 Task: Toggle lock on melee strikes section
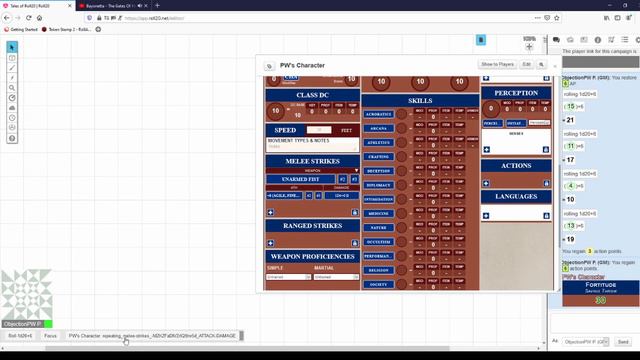[355, 212]
